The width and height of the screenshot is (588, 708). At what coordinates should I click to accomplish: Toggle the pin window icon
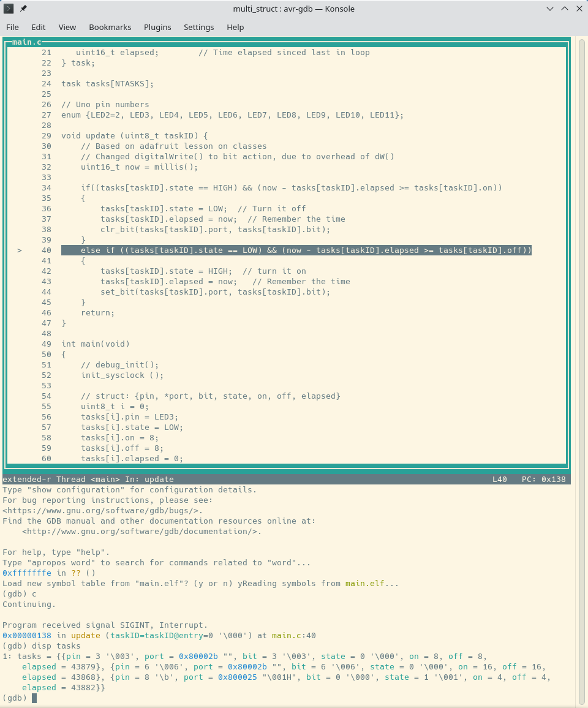[x=23, y=9]
